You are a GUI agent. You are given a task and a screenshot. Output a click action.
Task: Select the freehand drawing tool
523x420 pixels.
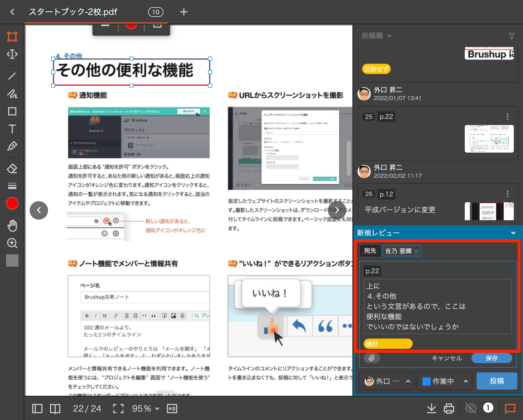coord(12,95)
